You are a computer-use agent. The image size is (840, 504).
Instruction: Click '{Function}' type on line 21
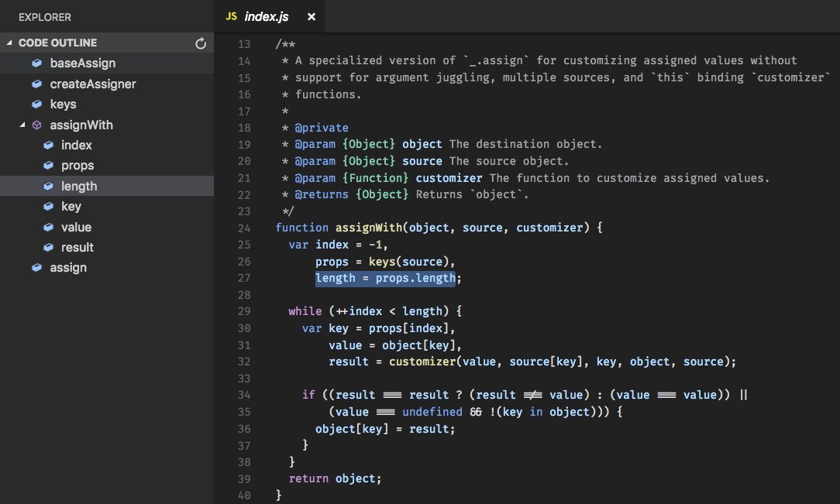pyautogui.click(x=375, y=177)
